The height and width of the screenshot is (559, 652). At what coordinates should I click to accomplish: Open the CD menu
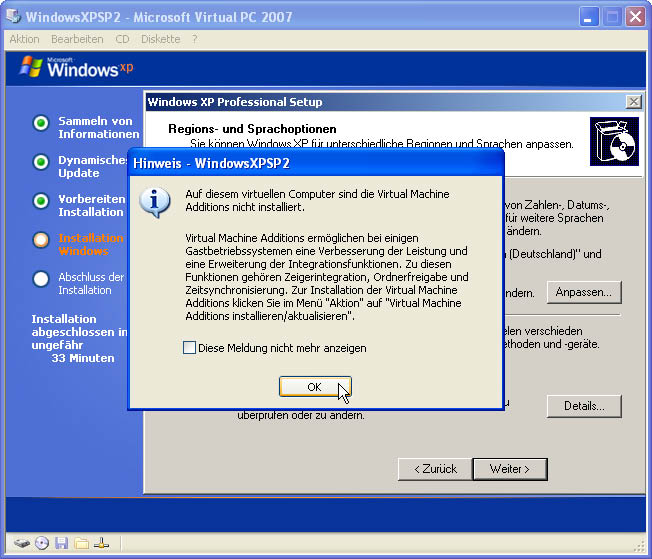point(122,39)
